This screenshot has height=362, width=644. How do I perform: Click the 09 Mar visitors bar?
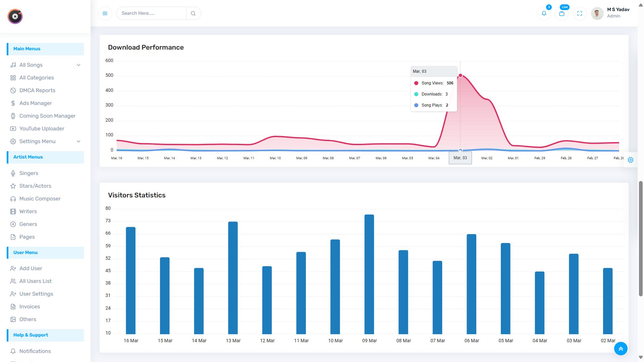(369, 274)
